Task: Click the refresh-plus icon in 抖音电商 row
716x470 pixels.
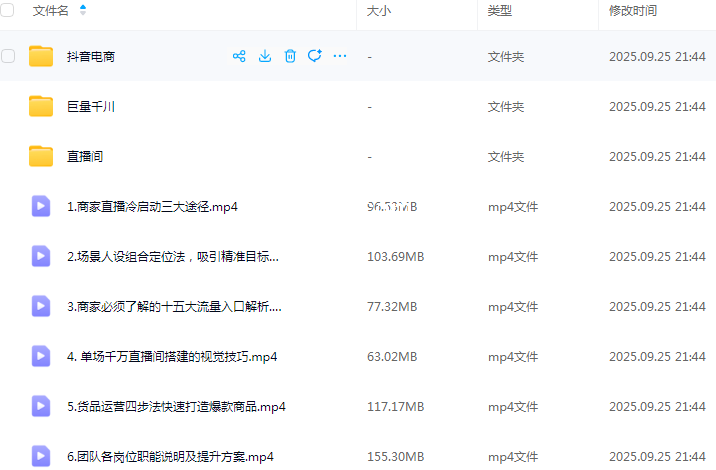Action: [315, 56]
